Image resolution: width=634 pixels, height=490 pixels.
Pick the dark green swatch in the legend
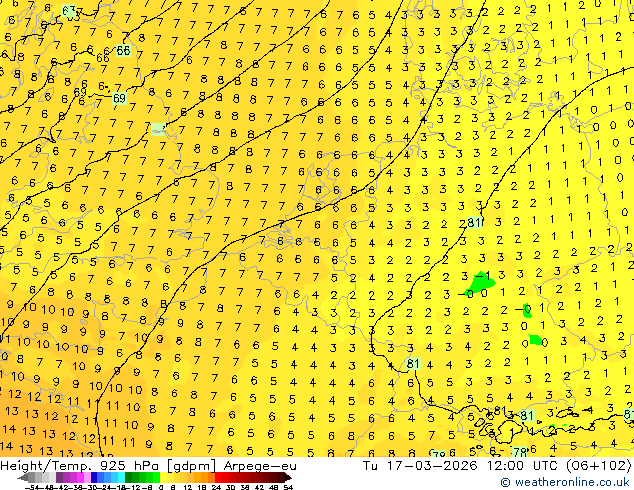pyautogui.click(x=128, y=478)
